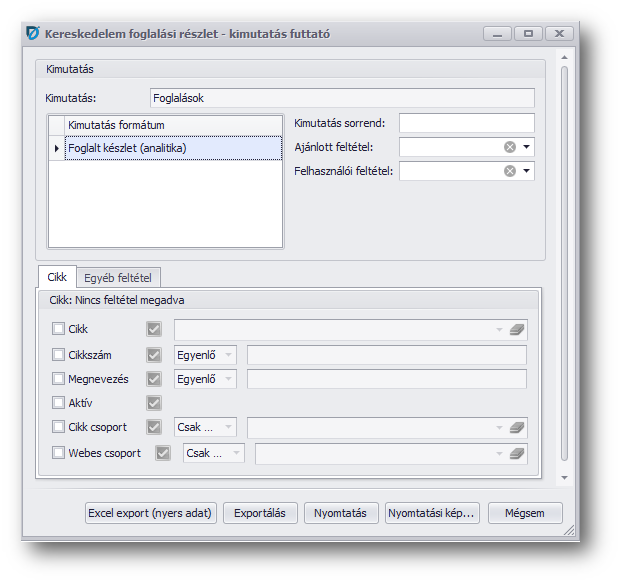The image size is (622, 584).
Task: Clear the Ajánlott feltétel field
Action: click(510, 147)
